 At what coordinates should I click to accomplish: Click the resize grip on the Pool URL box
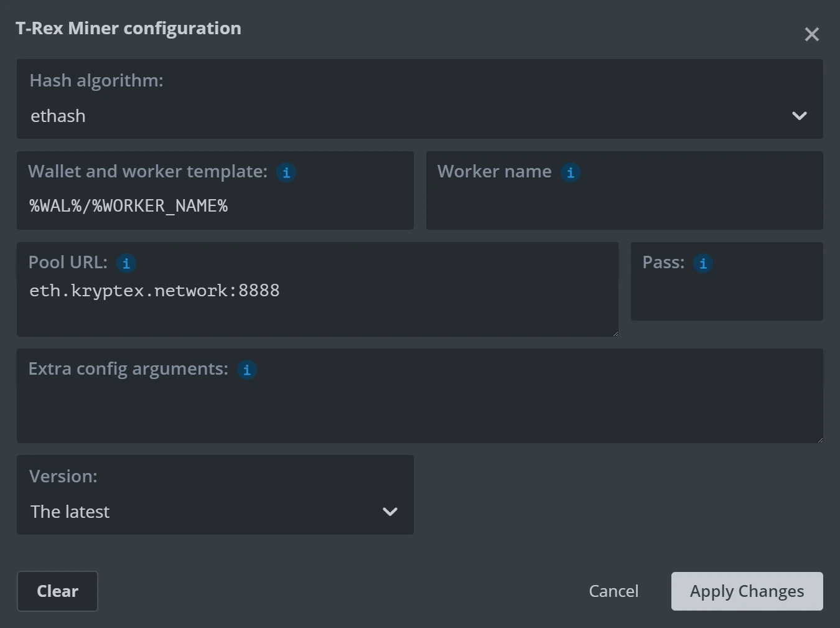coord(615,334)
